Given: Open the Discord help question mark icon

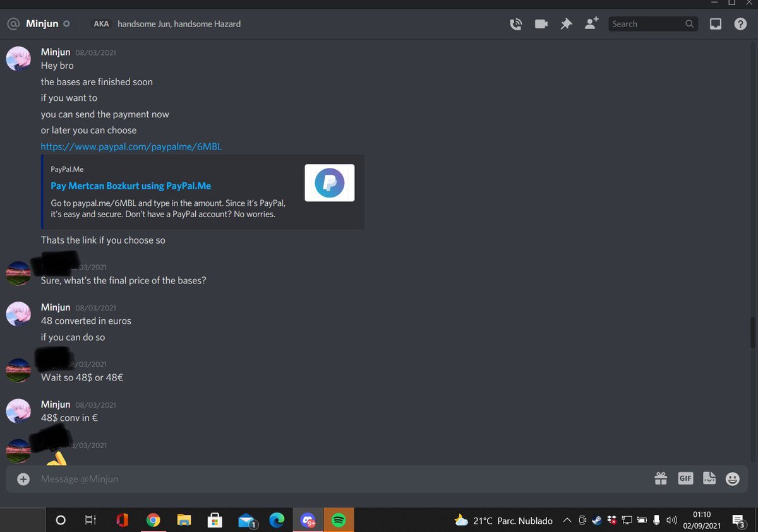Looking at the screenshot, I should pos(740,24).
